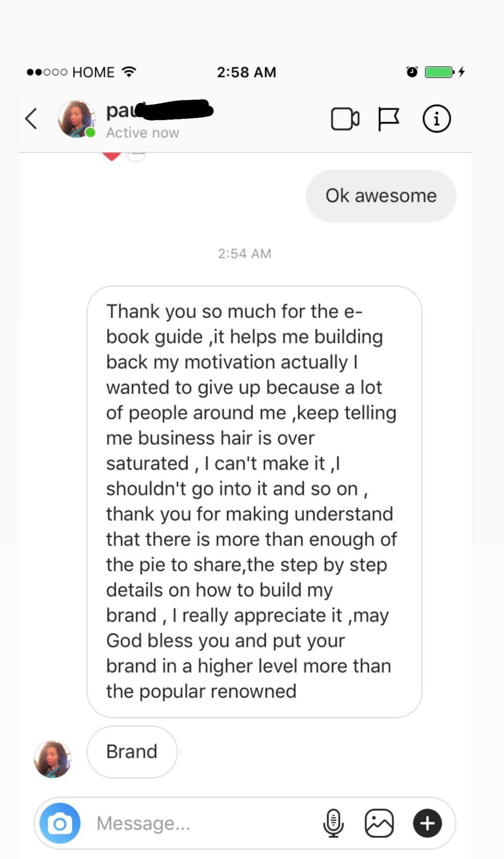Open conversation info details

point(436,119)
